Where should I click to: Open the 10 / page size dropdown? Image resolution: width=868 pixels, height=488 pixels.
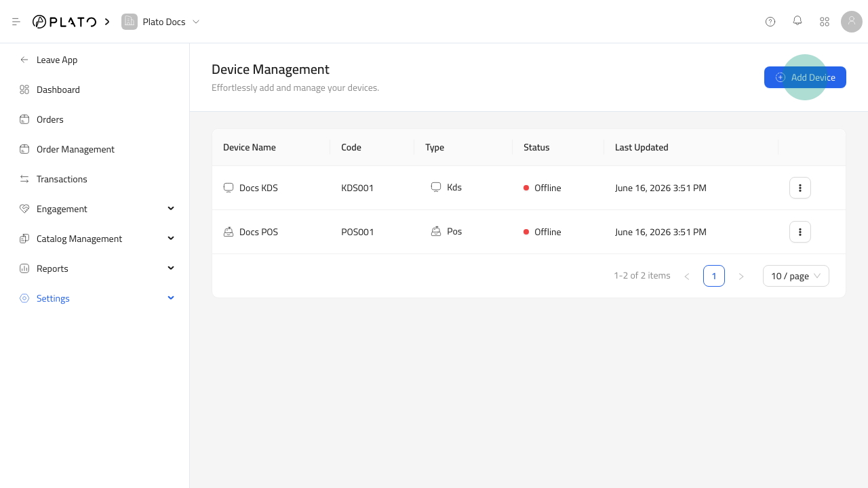click(796, 276)
